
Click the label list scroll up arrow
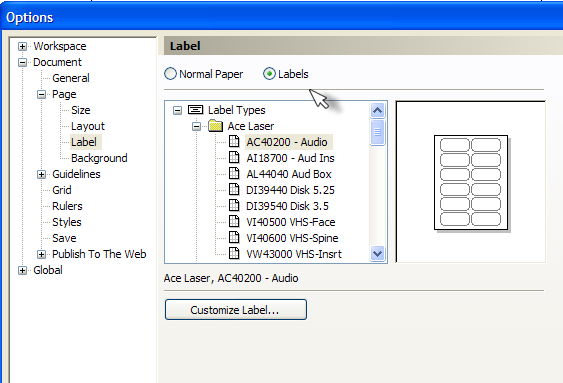click(377, 110)
